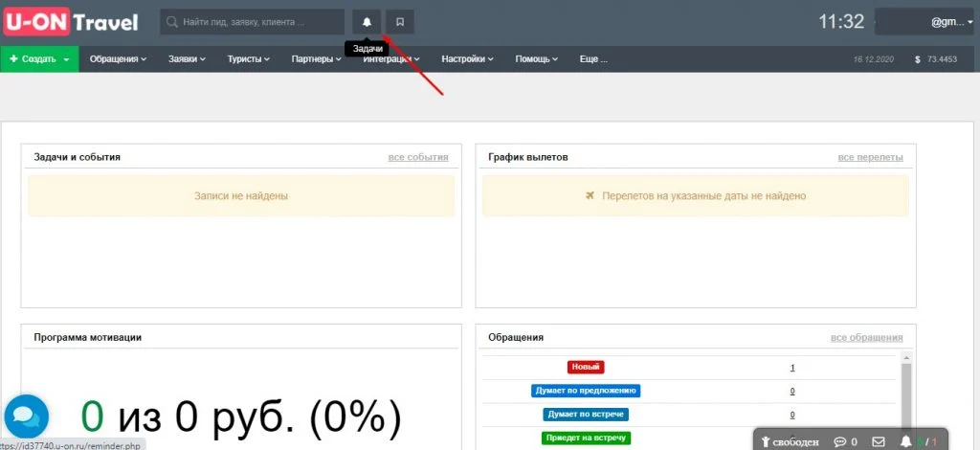Click the date 16.12.2020
This screenshot has height=450, width=980.
point(874,59)
